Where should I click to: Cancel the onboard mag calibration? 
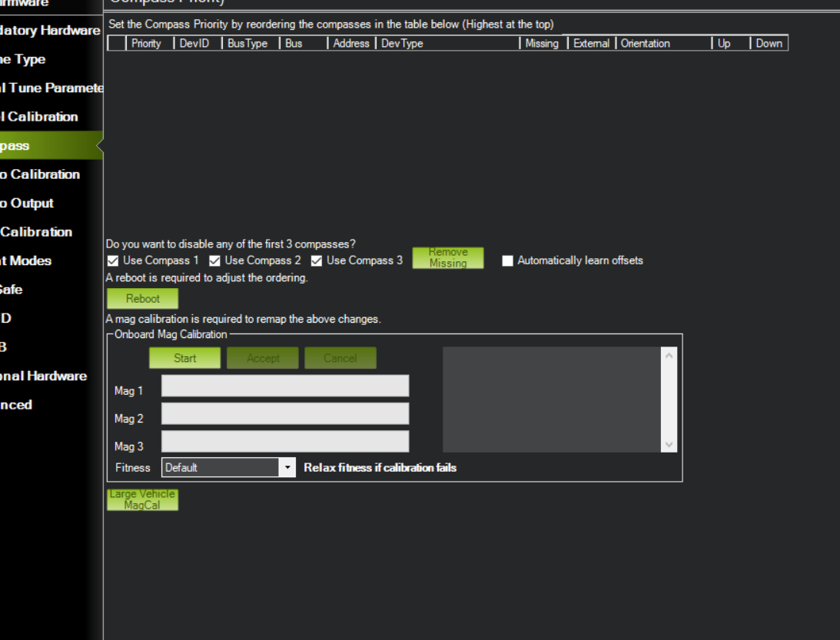tap(340, 357)
